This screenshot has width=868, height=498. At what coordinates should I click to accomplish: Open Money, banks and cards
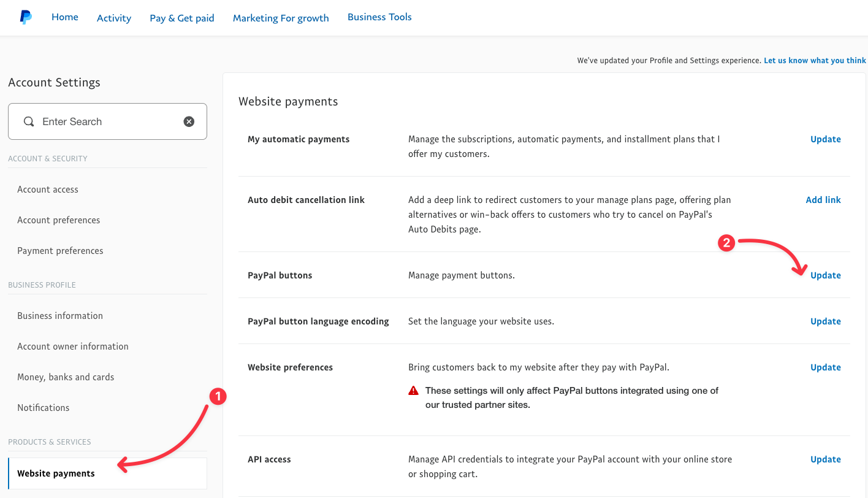(66, 377)
